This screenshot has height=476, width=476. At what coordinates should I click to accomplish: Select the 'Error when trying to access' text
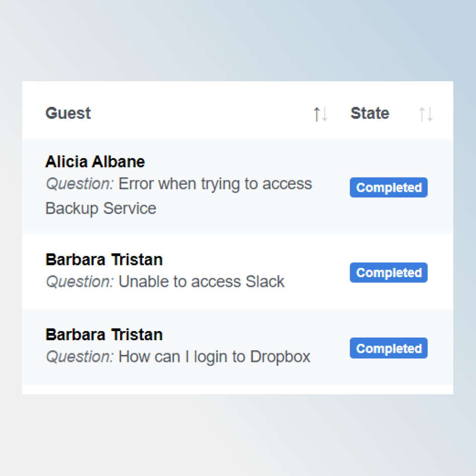click(215, 184)
